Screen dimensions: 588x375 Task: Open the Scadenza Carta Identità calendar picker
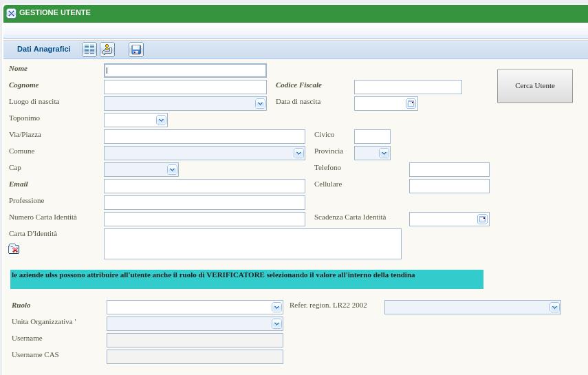pos(482,219)
